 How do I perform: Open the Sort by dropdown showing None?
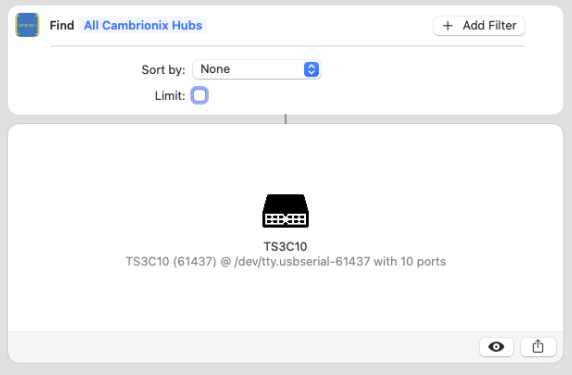[x=256, y=69]
